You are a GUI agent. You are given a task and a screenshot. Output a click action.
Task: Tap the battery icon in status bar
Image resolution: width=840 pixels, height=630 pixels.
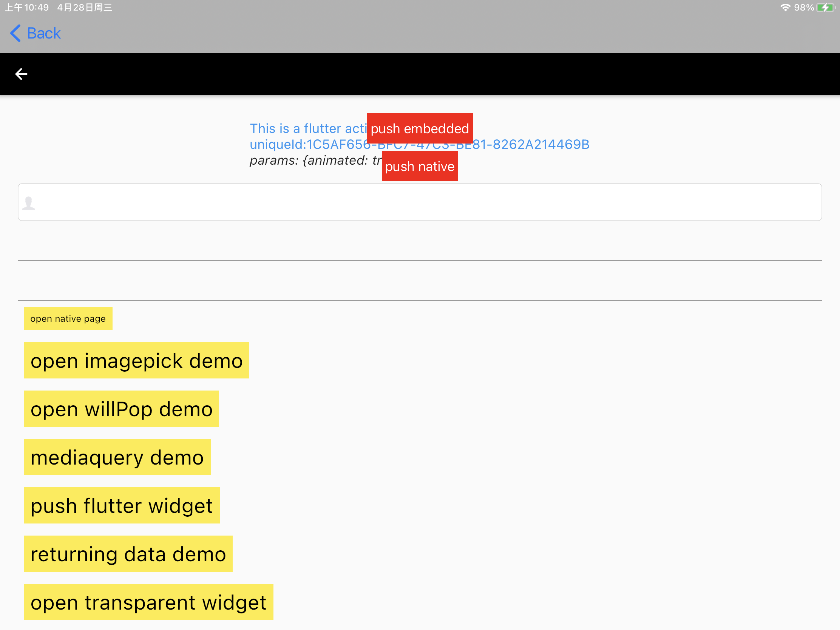point(826,8)
